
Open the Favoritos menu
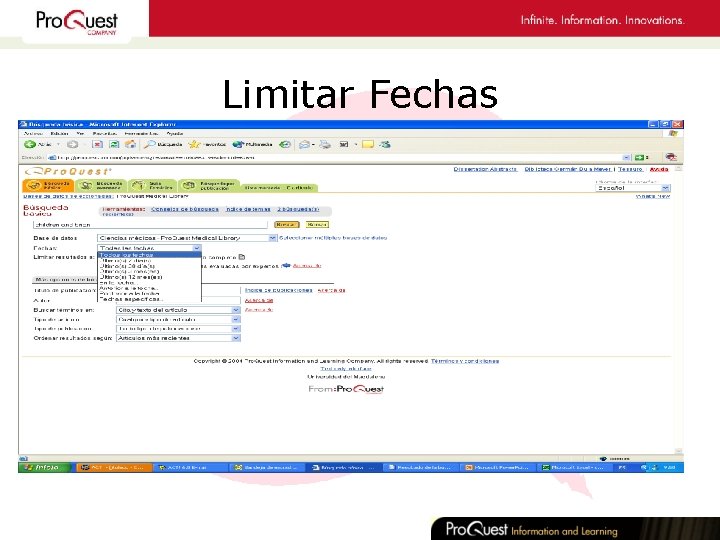click(104, 134)
